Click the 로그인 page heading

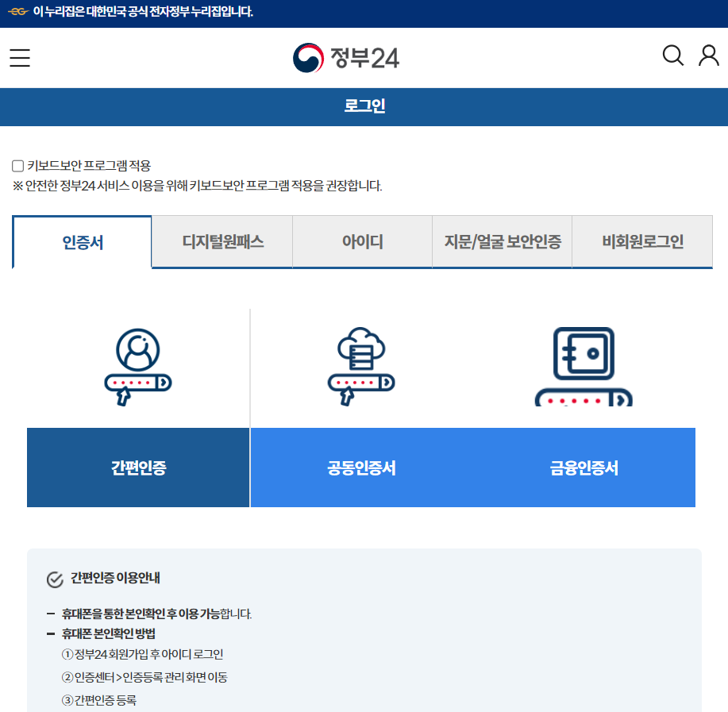point(364,106)
